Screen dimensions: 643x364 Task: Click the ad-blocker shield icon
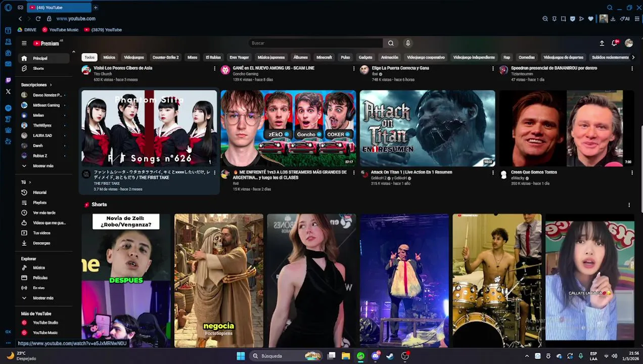(x=572, y=19)
